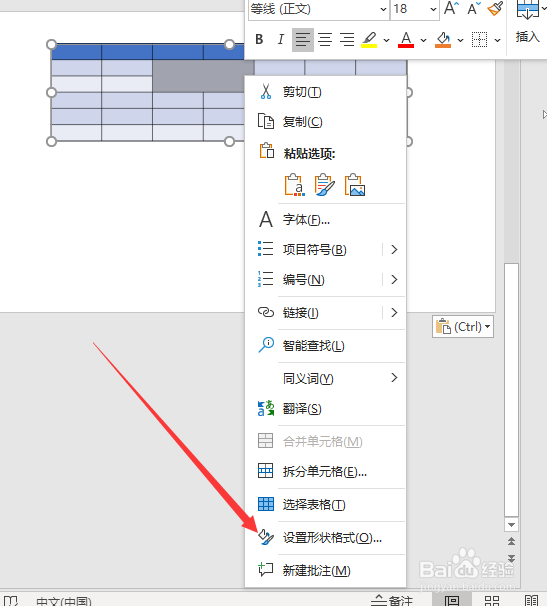Choose Split Cells 拆分单元格(E)...
The width and height of the screenshot is (547, 606).
(x=325, y=472)
